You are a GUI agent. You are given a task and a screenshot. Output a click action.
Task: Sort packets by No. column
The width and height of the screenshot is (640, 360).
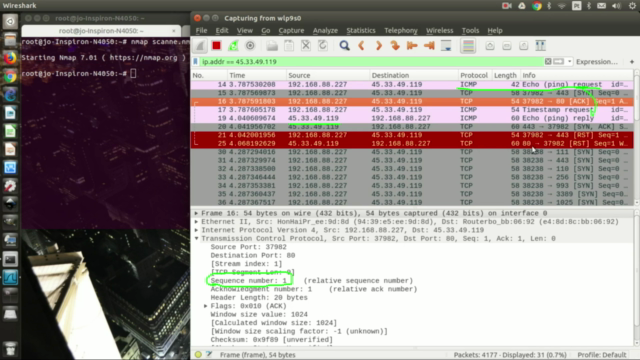(x=209, y=75)
